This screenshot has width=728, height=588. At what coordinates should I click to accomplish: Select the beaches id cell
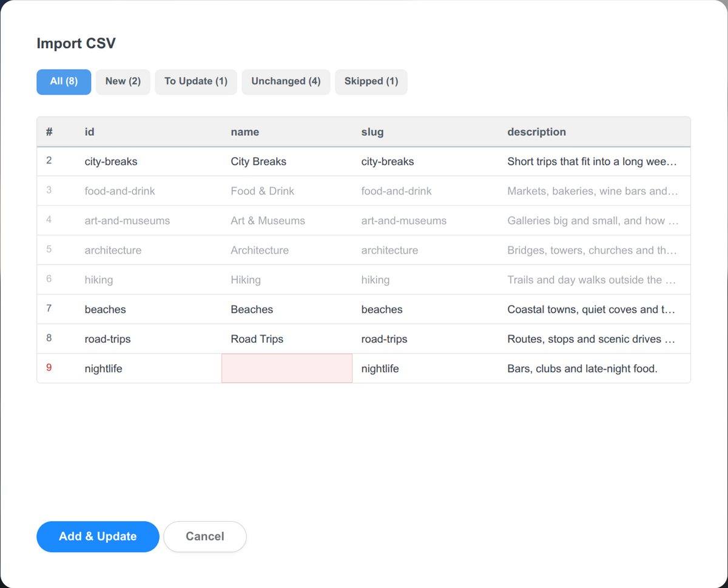click(149, 309)
